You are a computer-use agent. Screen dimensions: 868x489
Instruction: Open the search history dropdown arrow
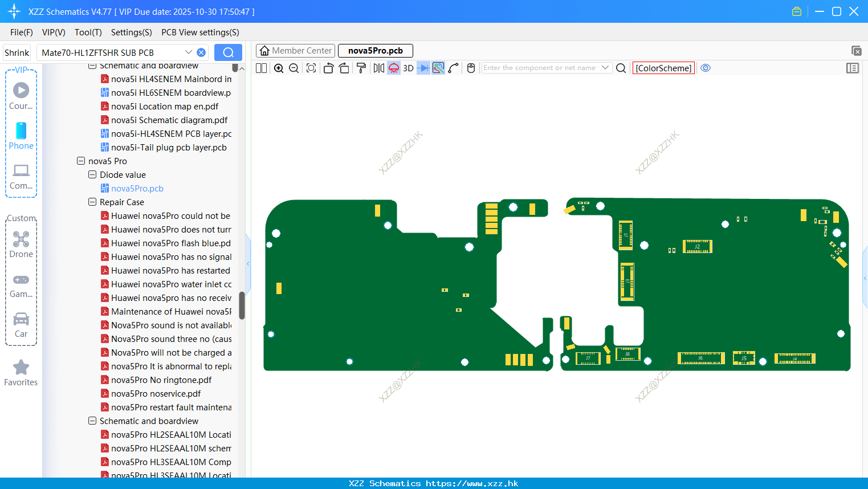(189, 52)
